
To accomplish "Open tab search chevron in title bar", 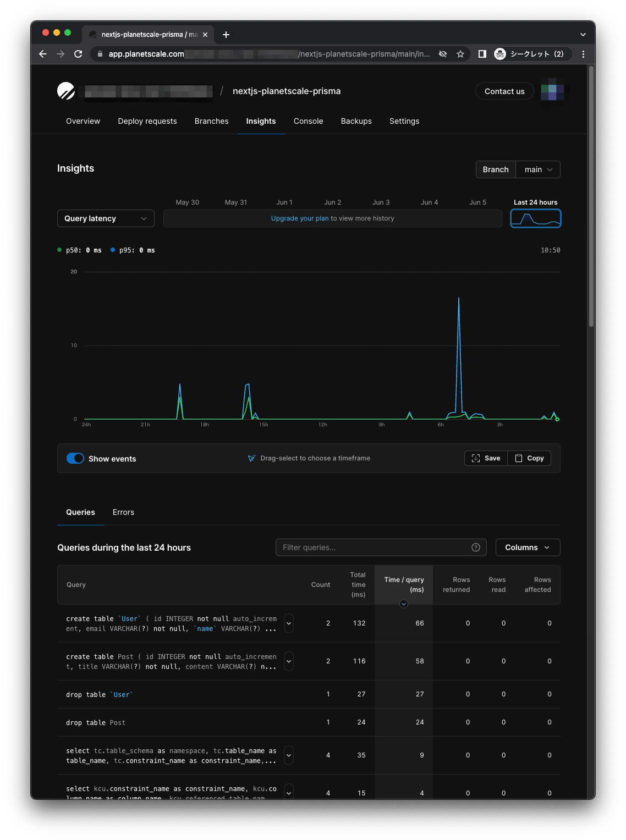I will 583,35.
